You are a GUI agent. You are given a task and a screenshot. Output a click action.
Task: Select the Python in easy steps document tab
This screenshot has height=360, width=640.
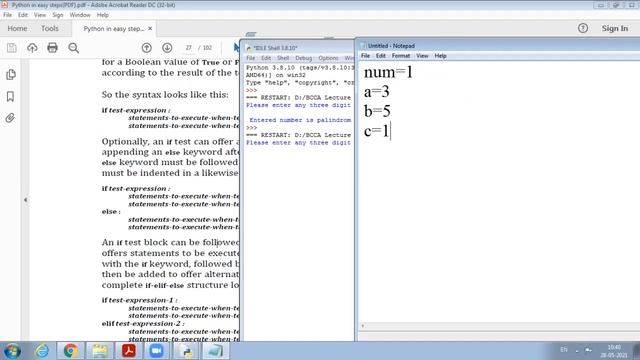pos(113,29)
